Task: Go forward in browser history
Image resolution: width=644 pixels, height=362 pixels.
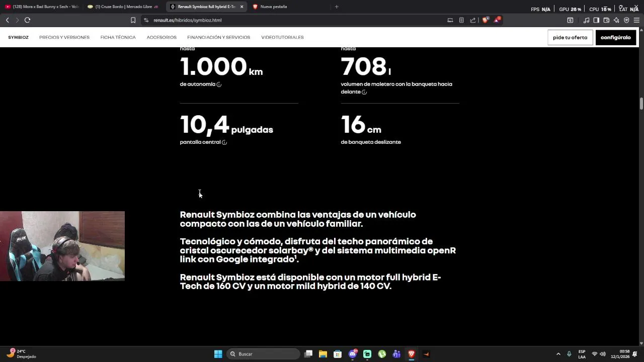Action: [x=17, y=20]
